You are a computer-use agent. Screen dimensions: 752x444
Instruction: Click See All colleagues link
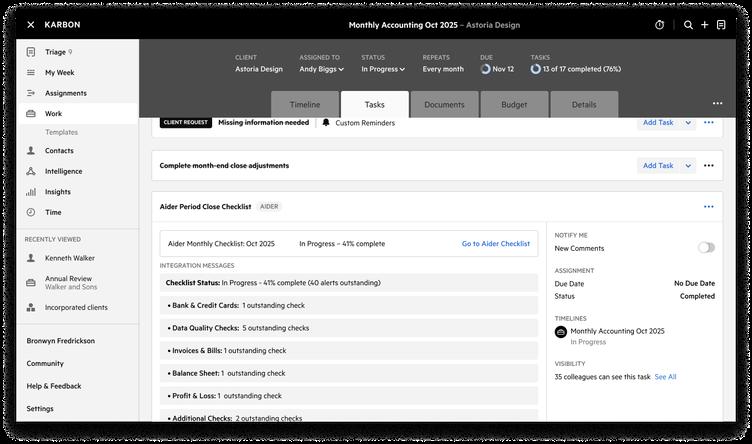point(665,377)
